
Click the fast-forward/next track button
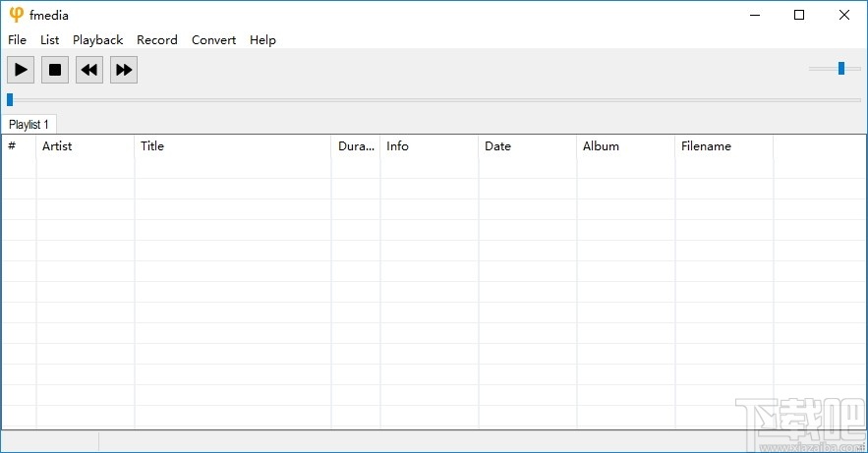pos(124,70)
